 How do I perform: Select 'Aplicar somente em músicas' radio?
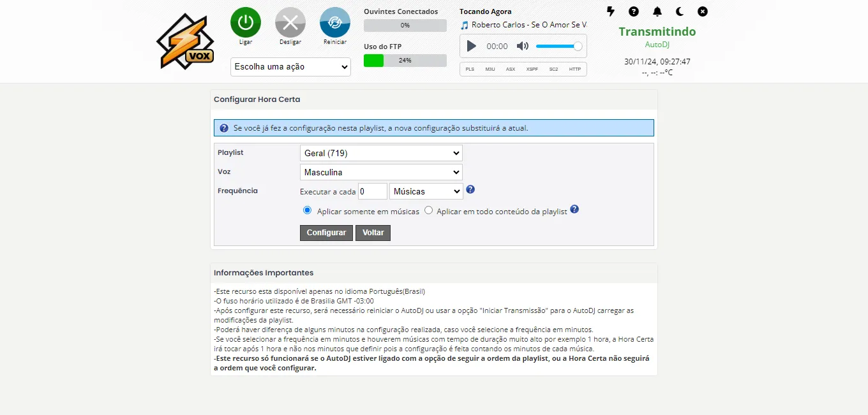308,210
